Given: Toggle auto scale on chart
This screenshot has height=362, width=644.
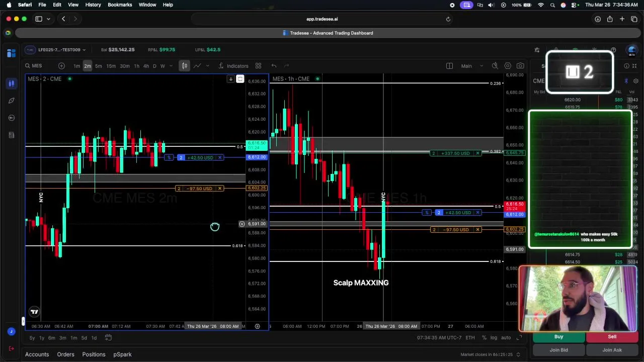Looking at the screenshot, I should click(x=506, y=338).
